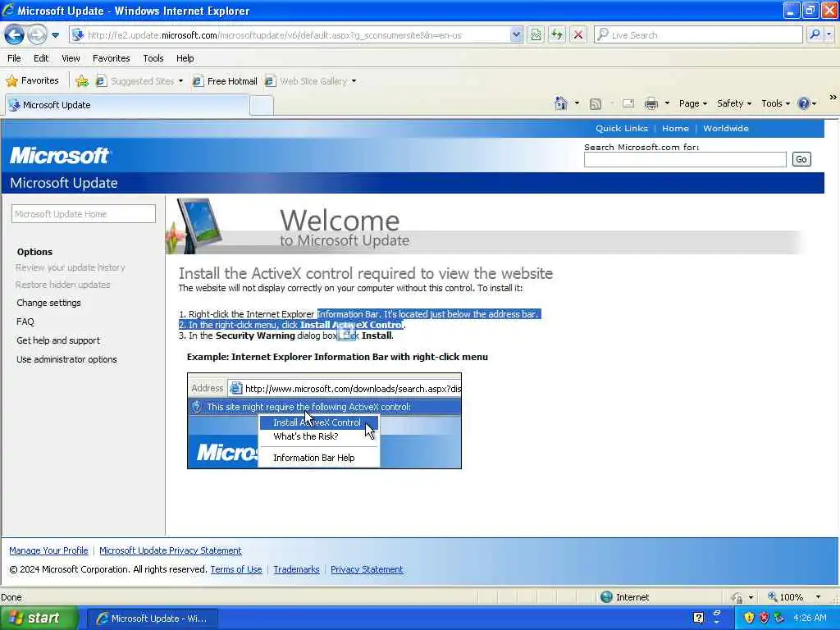Click the Quick Links link

(x=622, y=128)
